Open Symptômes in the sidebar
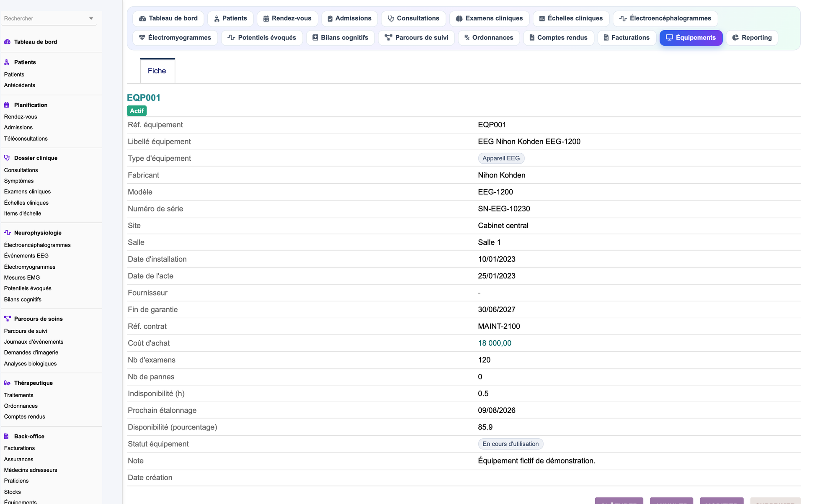The width and height of the screenshot is (815, 504). (x=19, y=181)
